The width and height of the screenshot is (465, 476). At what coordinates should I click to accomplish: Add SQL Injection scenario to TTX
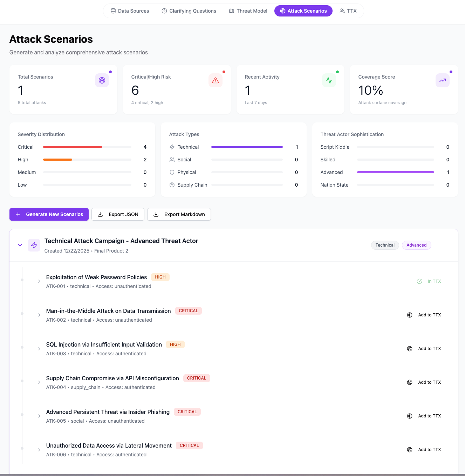click(424, 349)
